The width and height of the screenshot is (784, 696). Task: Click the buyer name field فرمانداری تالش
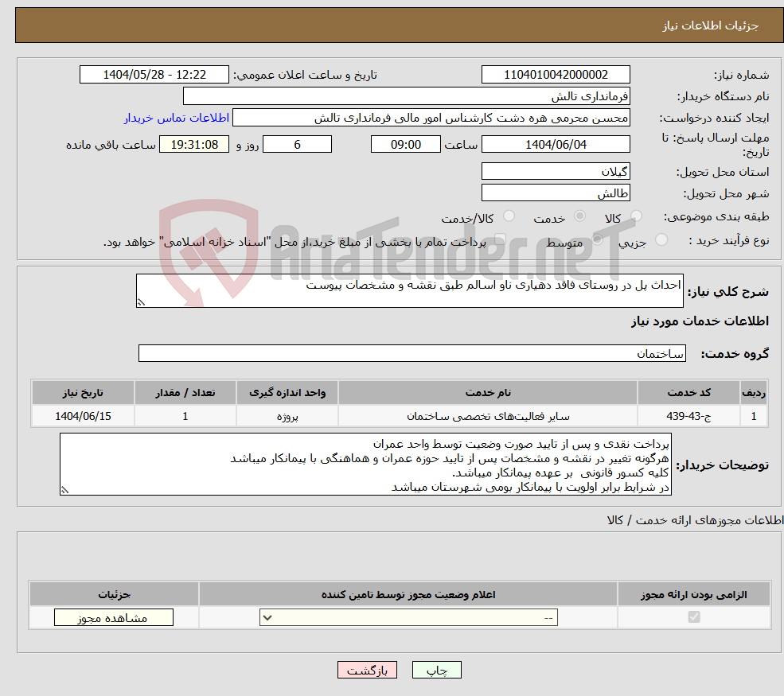(x=407, y=96)
